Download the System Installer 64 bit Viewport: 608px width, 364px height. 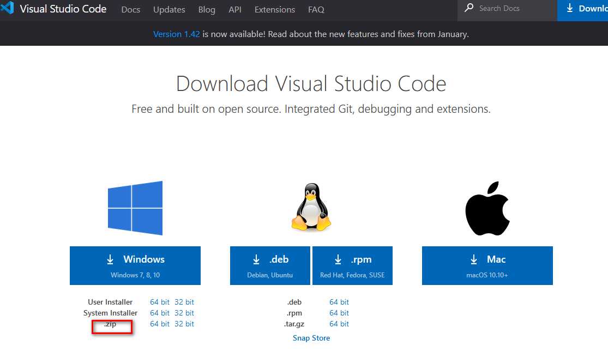click(x=160, y=313)
